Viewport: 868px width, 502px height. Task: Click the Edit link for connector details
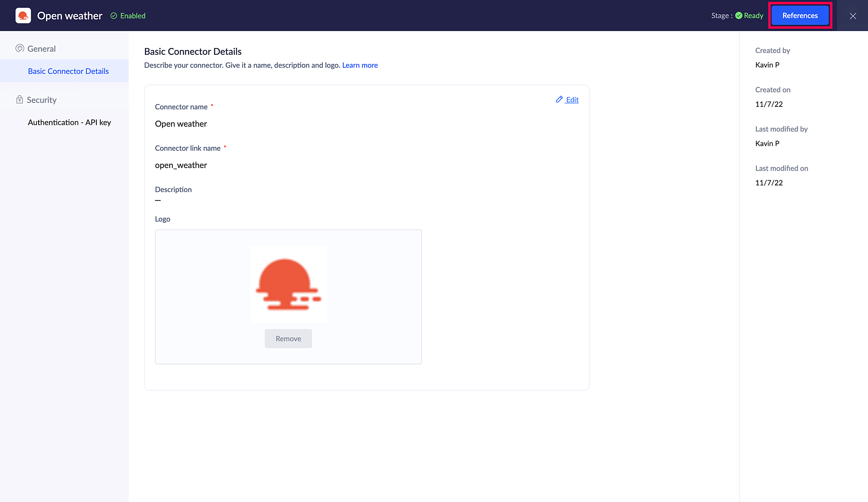[x=572, y=99]
